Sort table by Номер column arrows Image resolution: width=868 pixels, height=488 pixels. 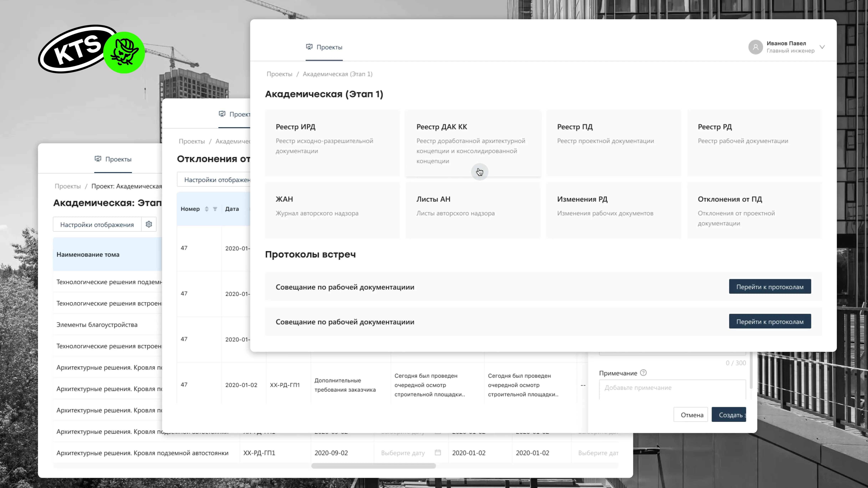pos(207,209)
